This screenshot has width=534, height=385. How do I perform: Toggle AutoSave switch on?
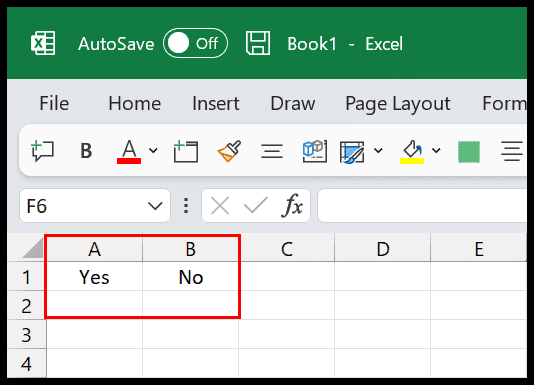tap(195, 43)
